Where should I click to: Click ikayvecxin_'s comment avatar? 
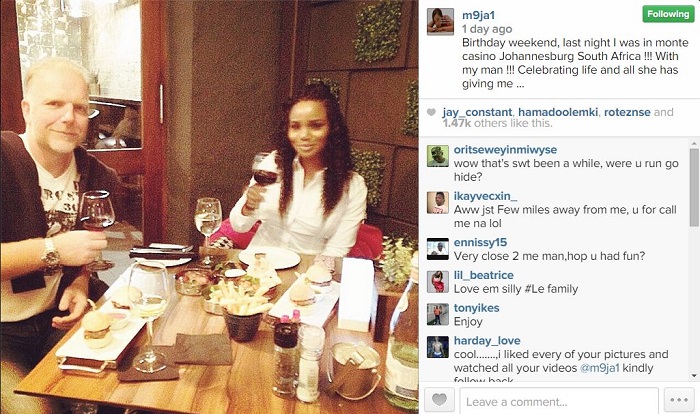pos(438,203)
